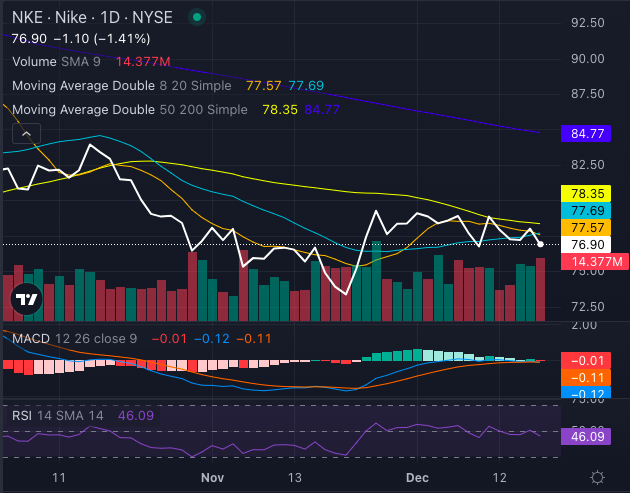Click the last price dot on the line
The image size is (630, 493).
coord(541,244)
